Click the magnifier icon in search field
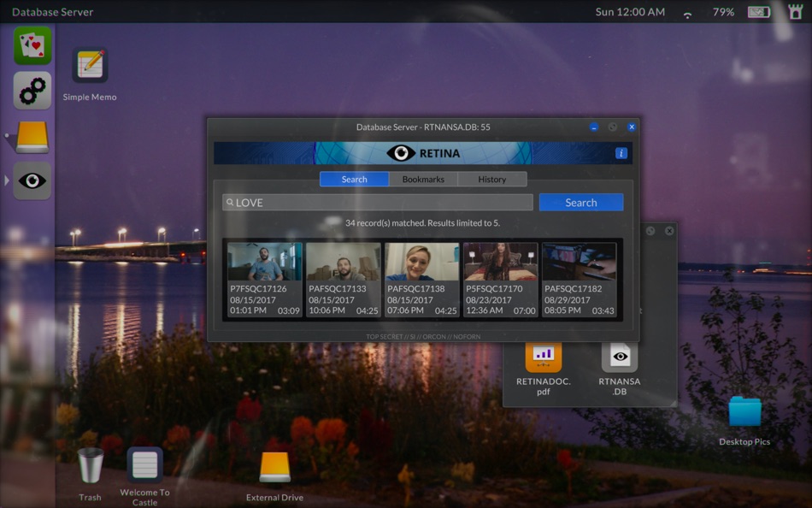 coord(230,202)
